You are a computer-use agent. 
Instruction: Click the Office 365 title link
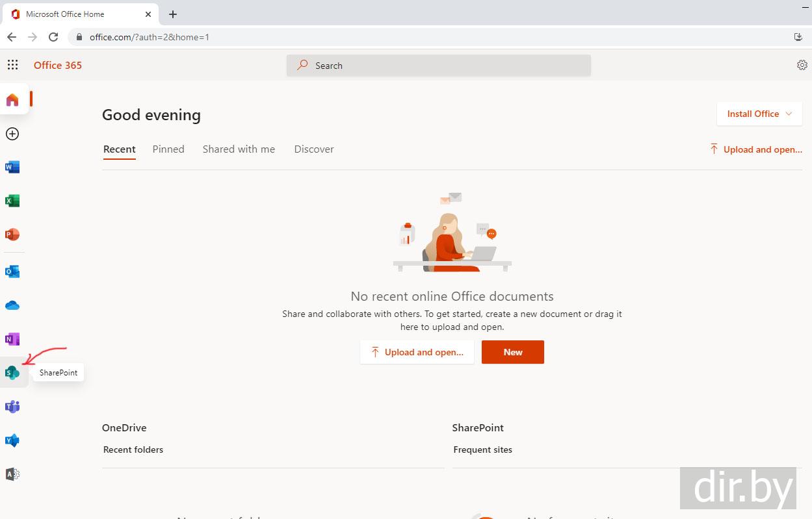(58, 65)
